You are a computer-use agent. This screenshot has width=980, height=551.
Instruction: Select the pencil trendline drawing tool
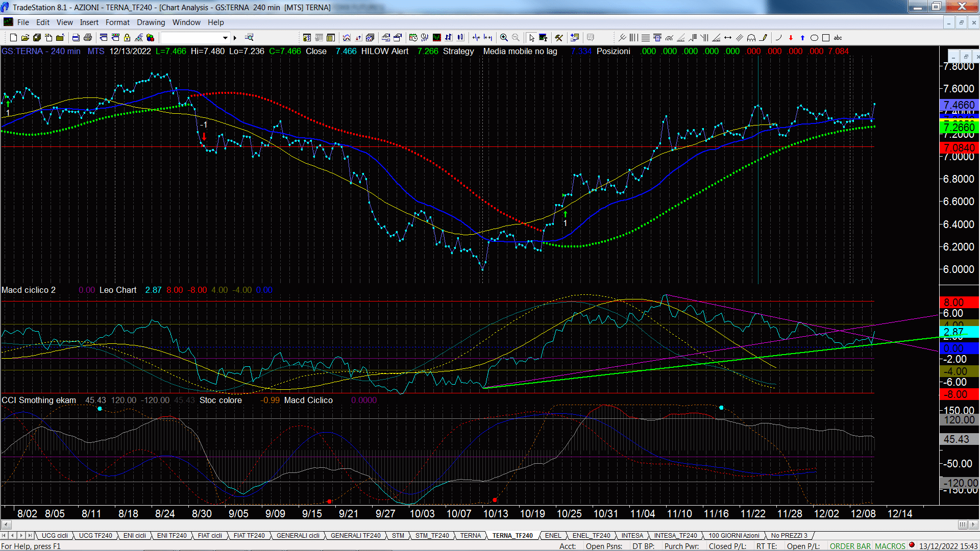763,38
